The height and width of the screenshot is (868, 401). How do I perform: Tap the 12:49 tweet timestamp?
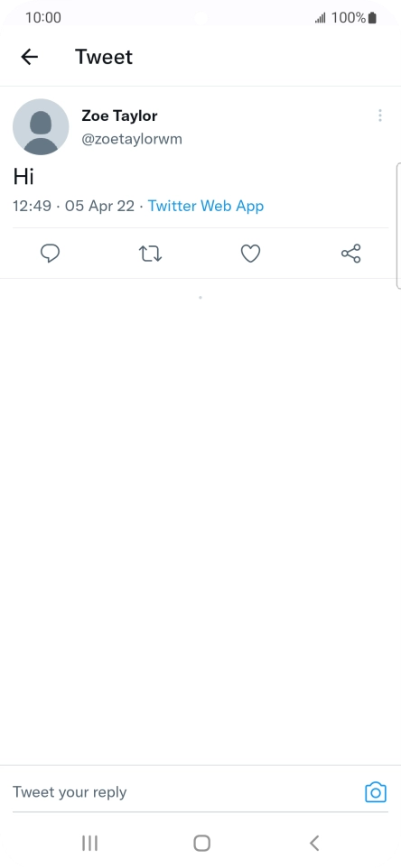coord(33,206)
